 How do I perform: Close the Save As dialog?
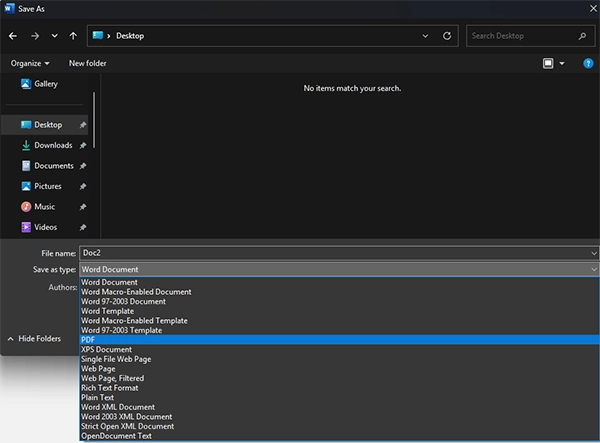coord(593,8)
